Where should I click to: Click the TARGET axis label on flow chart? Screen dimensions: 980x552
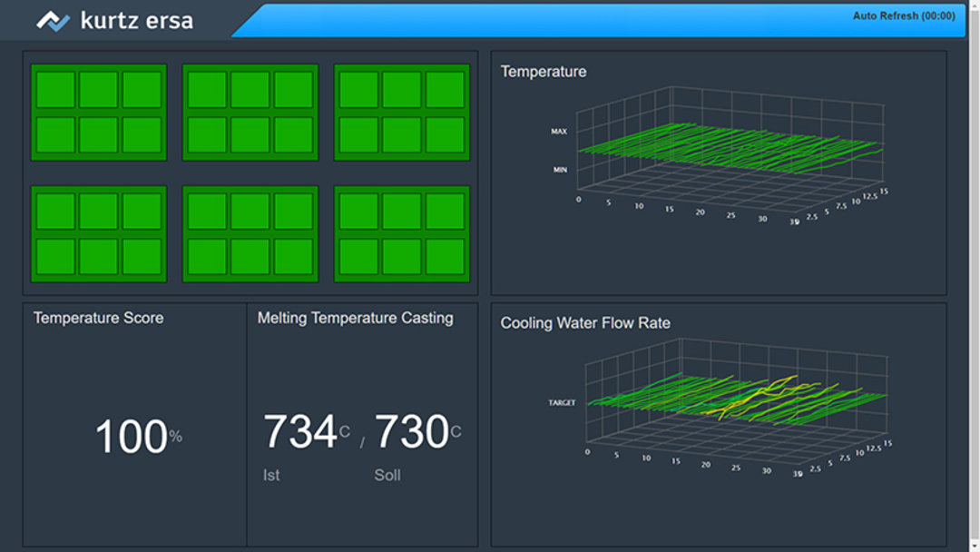(561, 402)
